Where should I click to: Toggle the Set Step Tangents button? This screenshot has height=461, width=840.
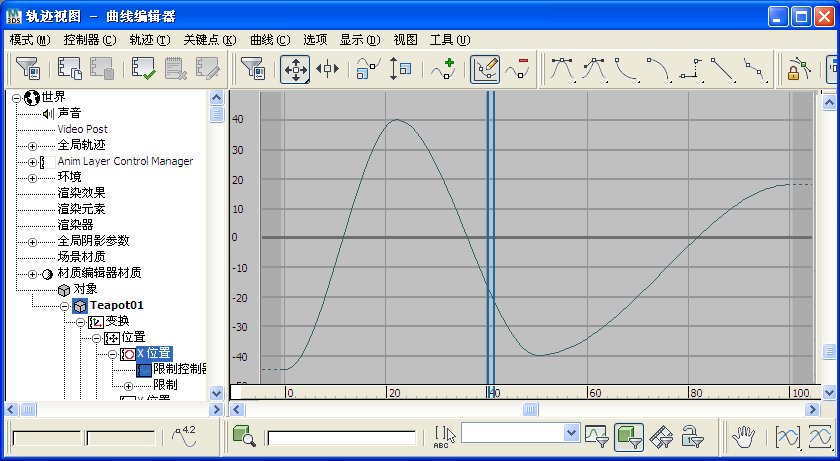691,69
